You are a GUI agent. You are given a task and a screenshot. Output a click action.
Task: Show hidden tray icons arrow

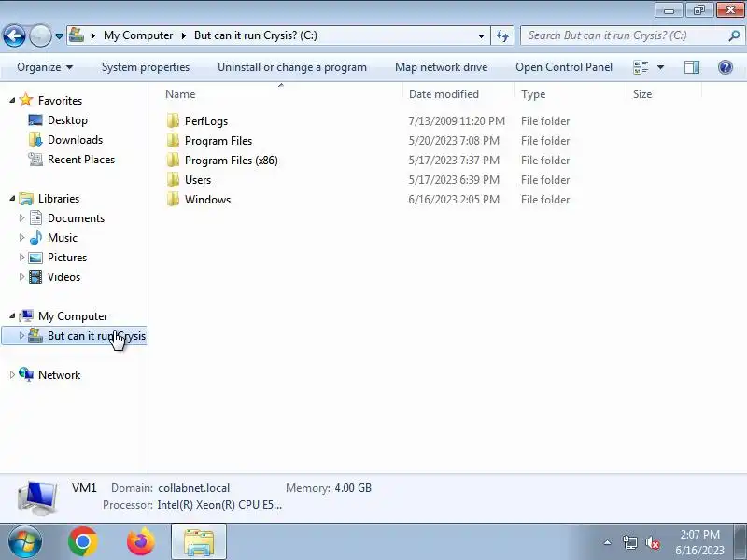[608, 542]
